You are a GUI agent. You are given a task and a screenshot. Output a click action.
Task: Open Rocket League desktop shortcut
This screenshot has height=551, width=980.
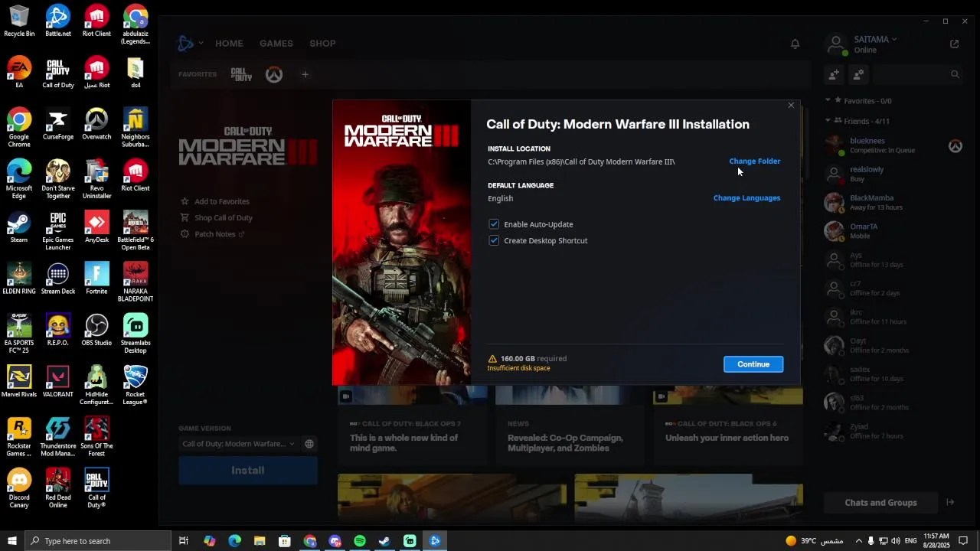[136, 385]
